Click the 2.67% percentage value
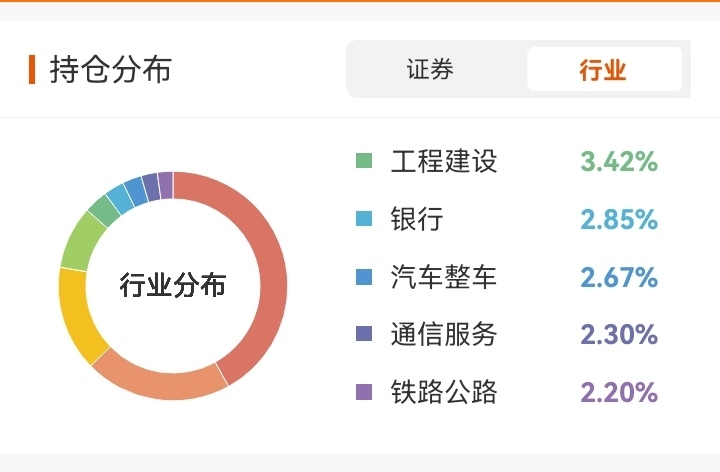 coord(619,276)
